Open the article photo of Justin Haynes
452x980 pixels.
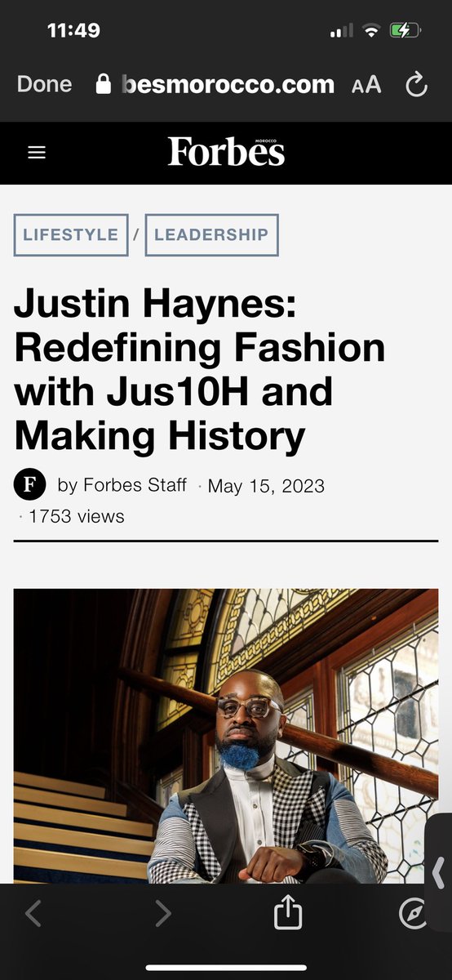tap(226, 736)
